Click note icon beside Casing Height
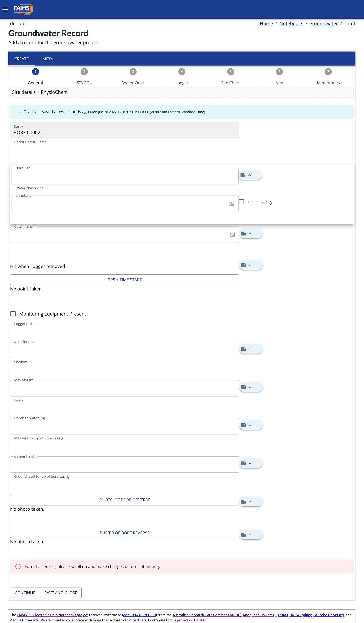Viewport: 364px width, 623px height. (x=244, y=463)
